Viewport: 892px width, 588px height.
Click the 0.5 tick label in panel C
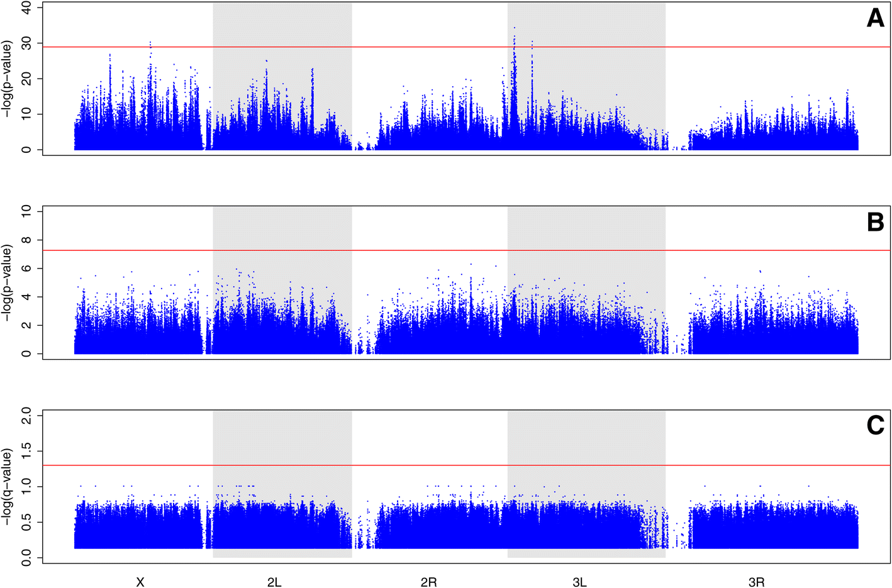click(x=27, y=522)
